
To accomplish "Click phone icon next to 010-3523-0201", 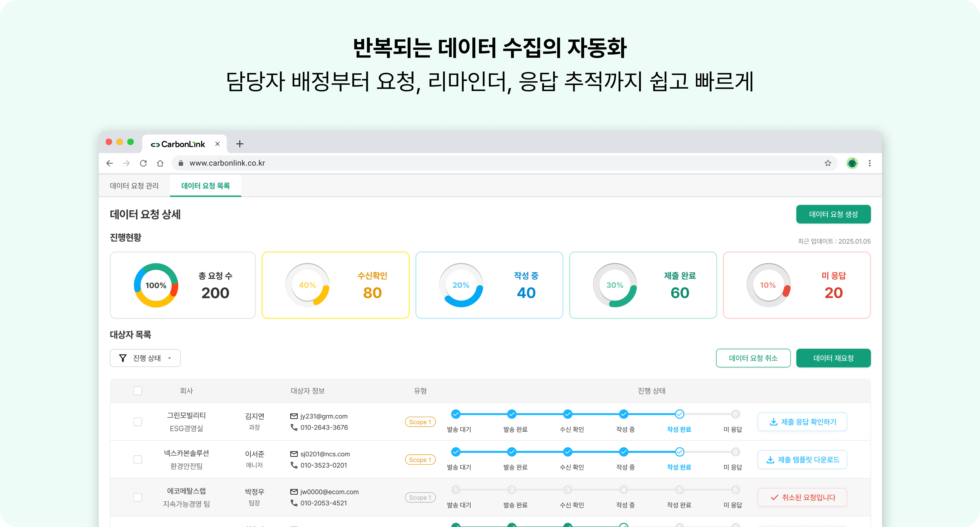I will [294, 465].
